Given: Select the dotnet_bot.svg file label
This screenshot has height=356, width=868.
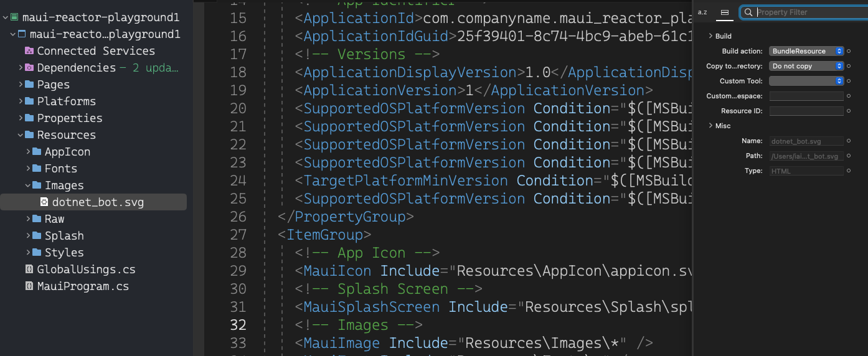Looking at the screenshot, I should pyautogui.click(x=98, y=202).
